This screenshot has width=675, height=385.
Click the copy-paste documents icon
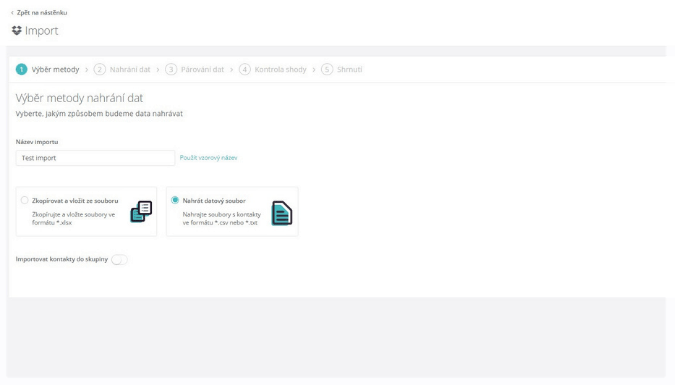141,211
